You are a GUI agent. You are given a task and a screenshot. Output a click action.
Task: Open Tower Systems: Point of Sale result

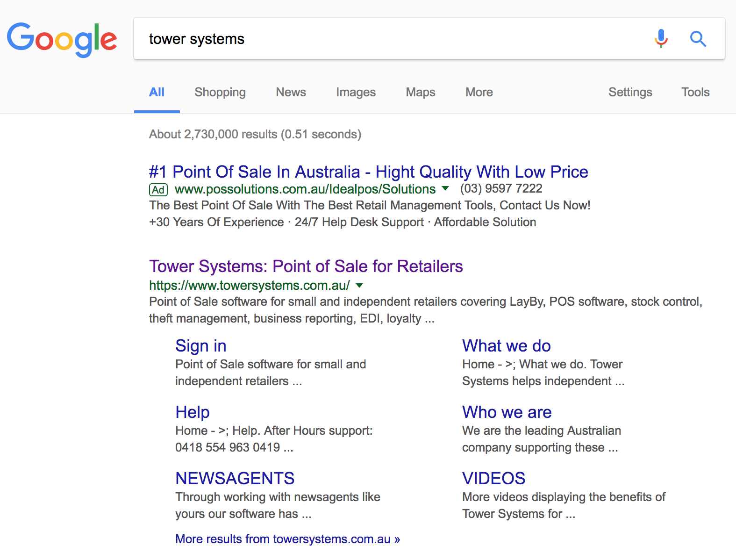click(x=306, y=266)
